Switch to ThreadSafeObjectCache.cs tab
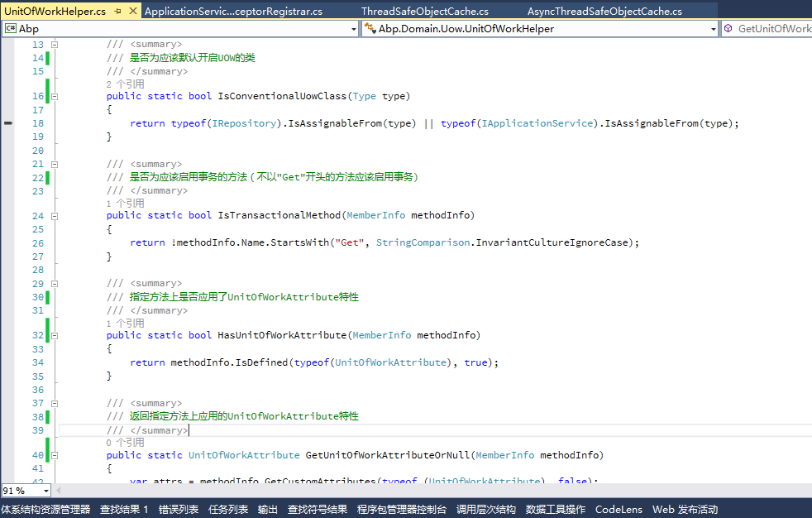The height and width of the screenshot is (518, 812). click(425, 12)
